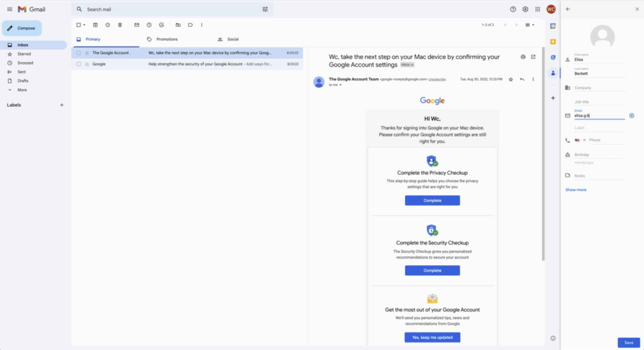Click the Add to Tasks icon

(161, 25)
